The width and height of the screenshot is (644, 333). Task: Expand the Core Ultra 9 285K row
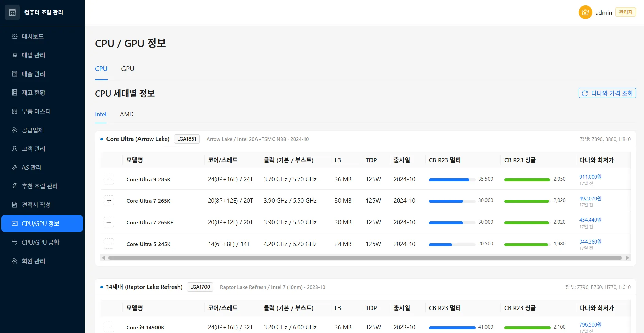tap(109, 179)
